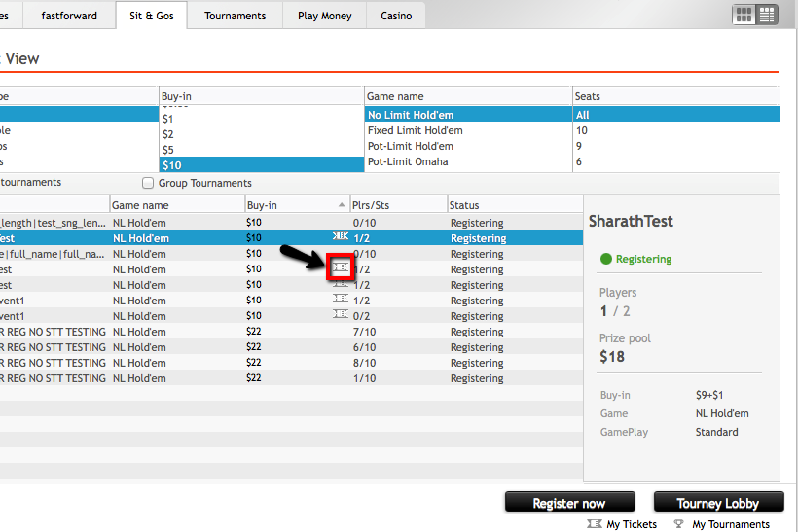Open the Tournaments tab
The width and height of the screenshot is (798, 532).
click(236, 16)
